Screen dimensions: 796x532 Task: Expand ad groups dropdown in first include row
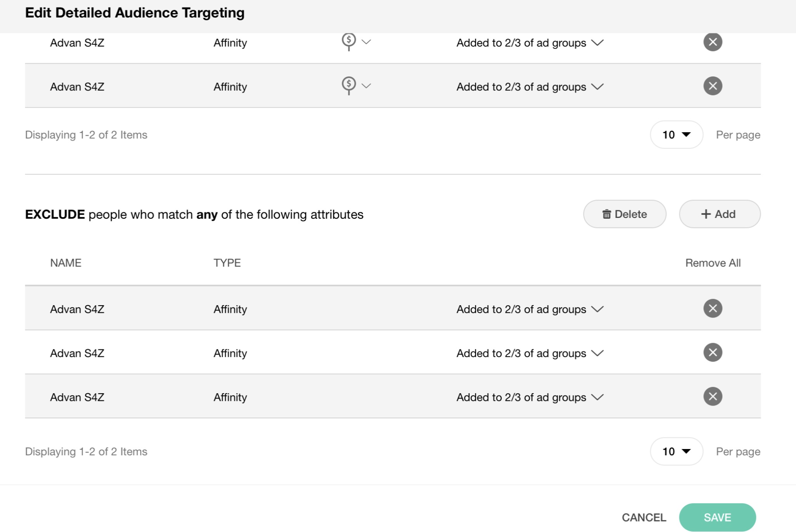597,43
